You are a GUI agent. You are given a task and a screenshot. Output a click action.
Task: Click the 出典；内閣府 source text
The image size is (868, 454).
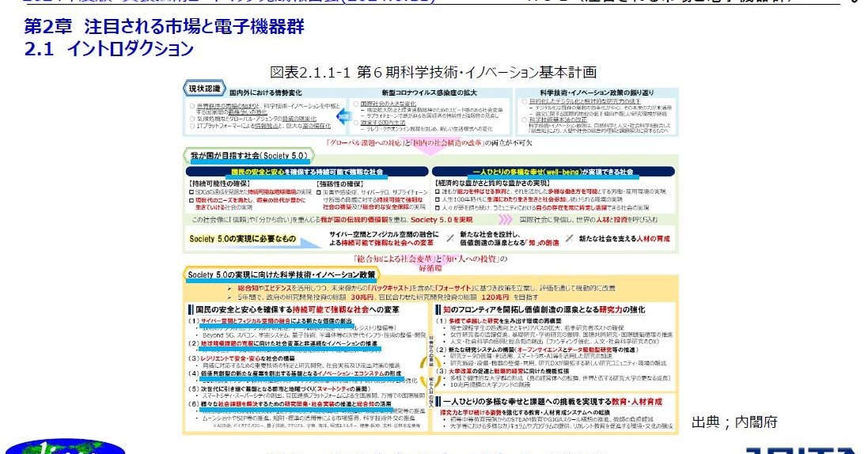coord(734,421)
